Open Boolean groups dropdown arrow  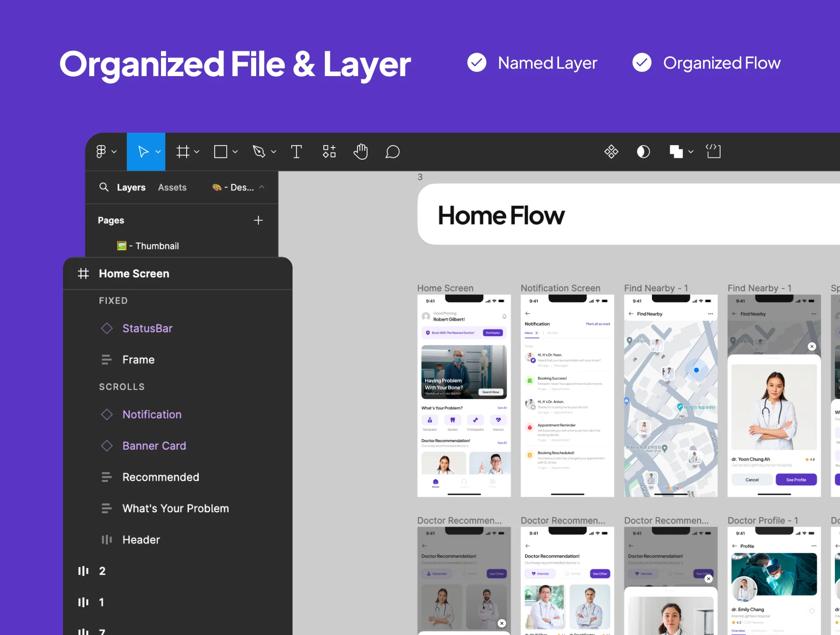click(x=691, y=152)
